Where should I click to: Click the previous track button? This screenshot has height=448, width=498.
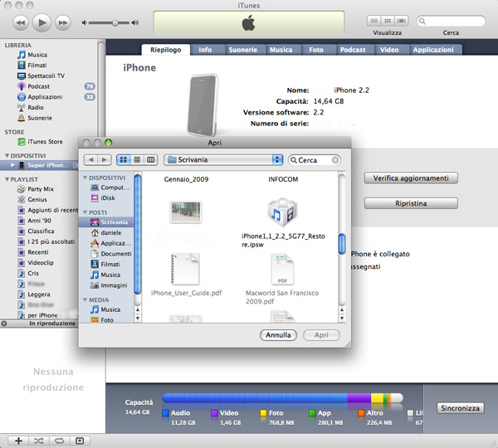(21, 21)
